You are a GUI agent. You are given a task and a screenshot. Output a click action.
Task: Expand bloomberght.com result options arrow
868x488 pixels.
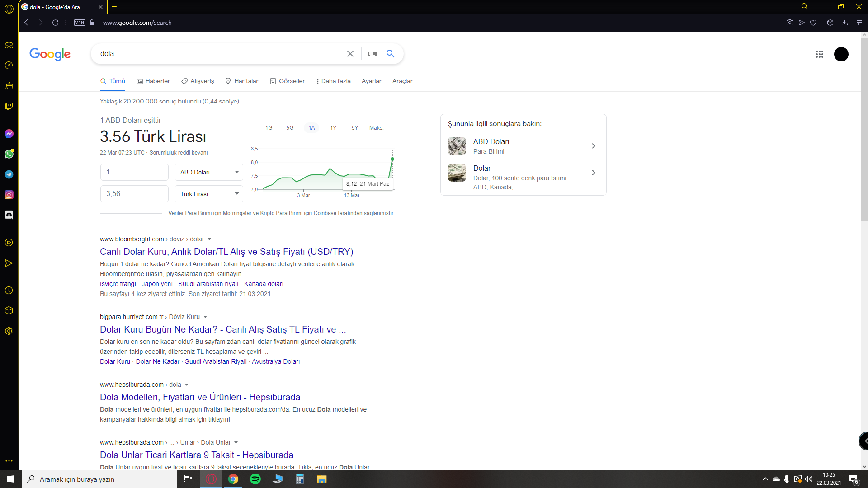209,239
